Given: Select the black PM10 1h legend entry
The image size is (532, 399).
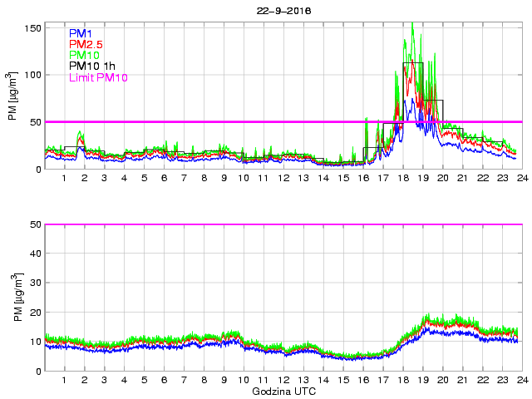Looking at the screenshot, I should [91, 66].
